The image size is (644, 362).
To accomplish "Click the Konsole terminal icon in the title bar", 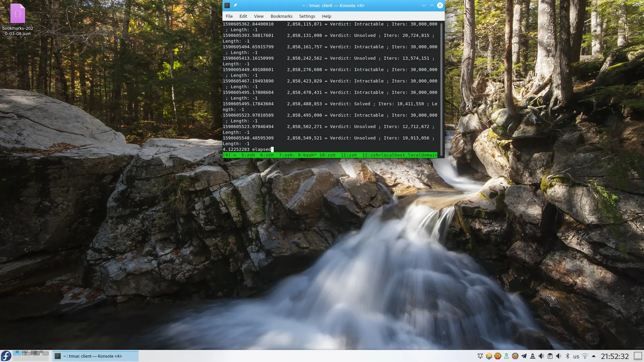I will [x=227, y=5].
